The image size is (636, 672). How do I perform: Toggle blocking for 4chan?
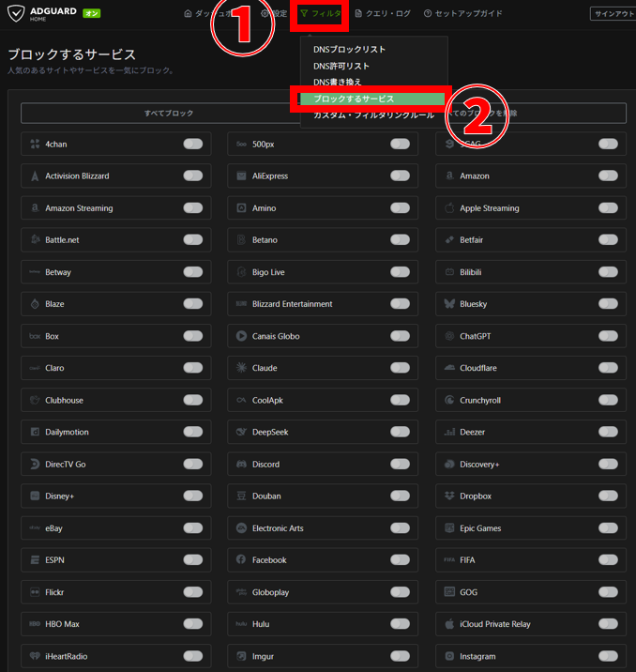click(192, 144)
